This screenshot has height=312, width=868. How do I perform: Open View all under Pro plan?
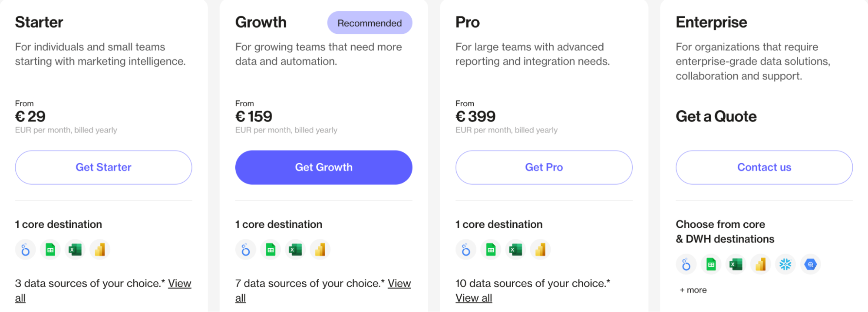pos(473,298)
